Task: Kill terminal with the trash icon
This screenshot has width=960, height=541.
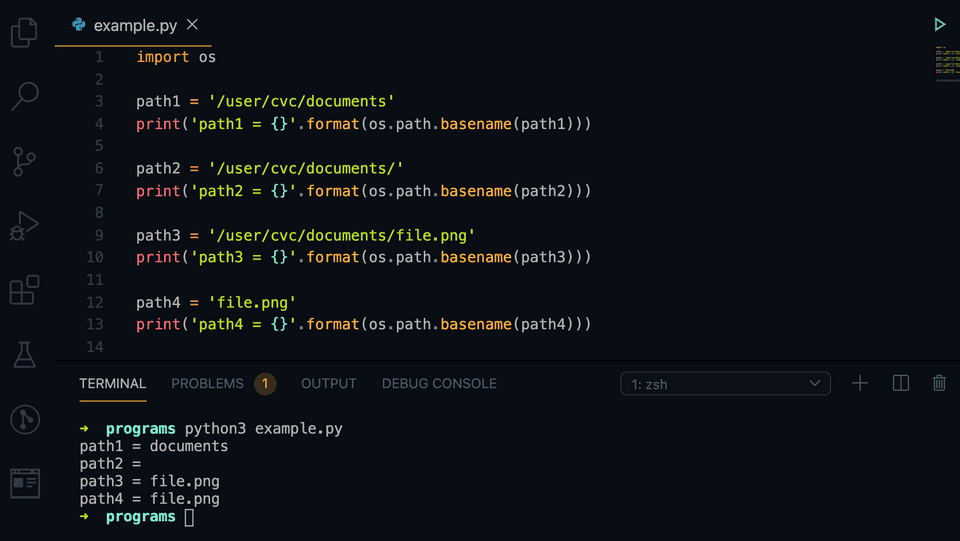Action: tap(939, 383)
